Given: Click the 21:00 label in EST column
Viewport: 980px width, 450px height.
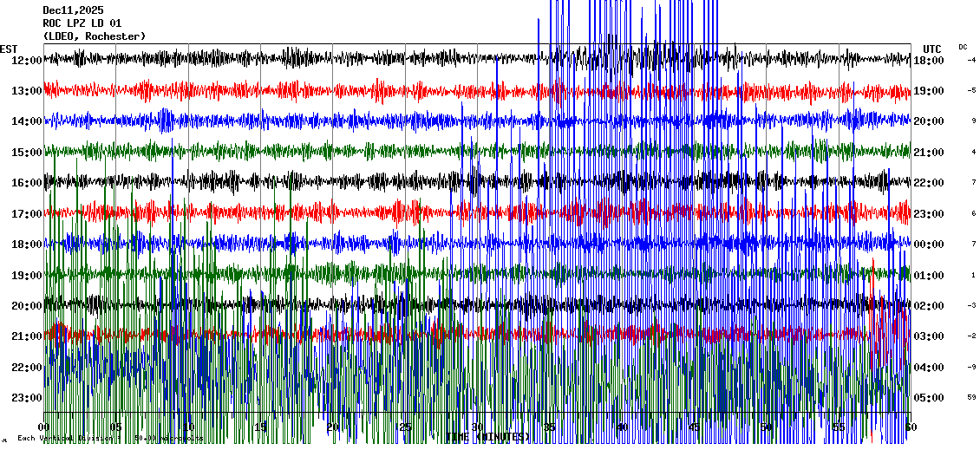Looking at the screenshot, I should [x=26, y=336].
